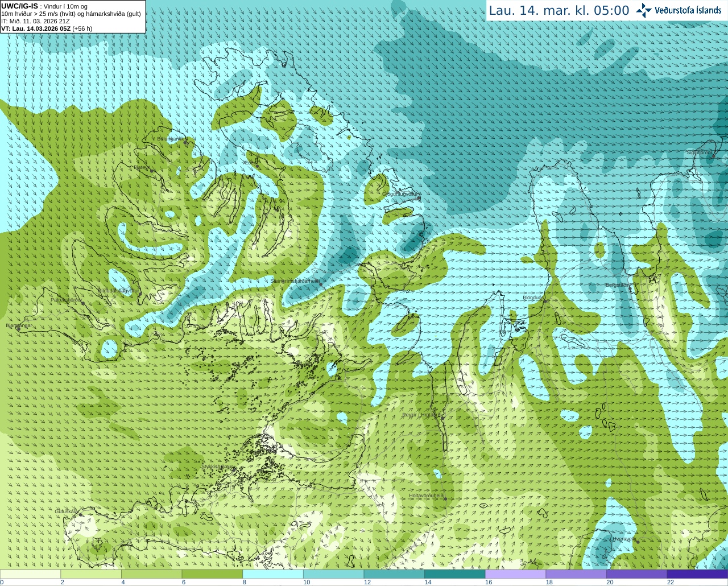
Task: Click the Patreksfjörður station label
Action: (x=67, y=300)
